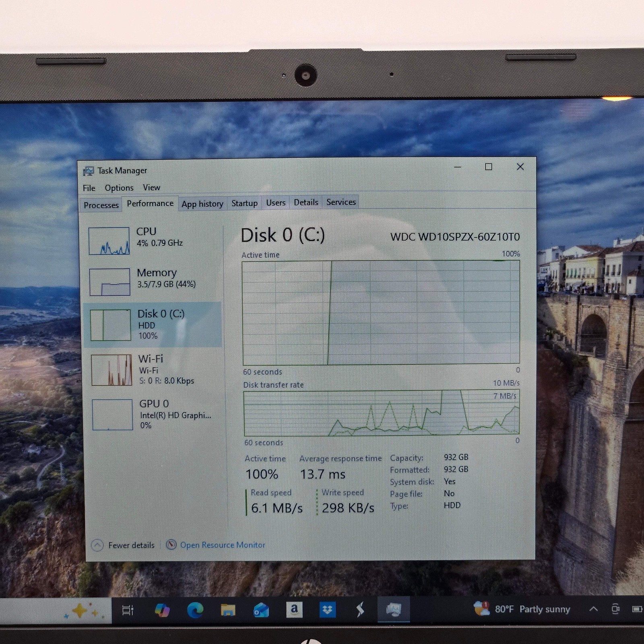This screenshot has width=644, height=644.
Task: Open Resource Monitor link
Action: pos(223,545)
